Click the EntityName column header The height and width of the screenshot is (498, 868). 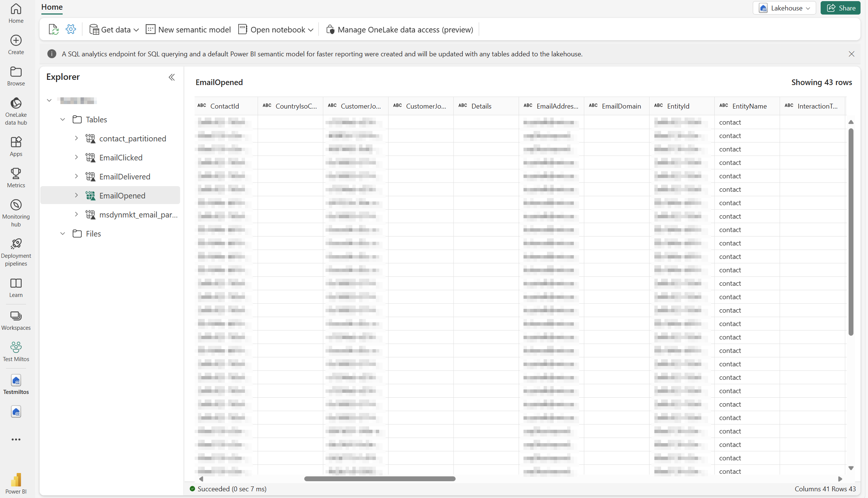coord(747,106)
